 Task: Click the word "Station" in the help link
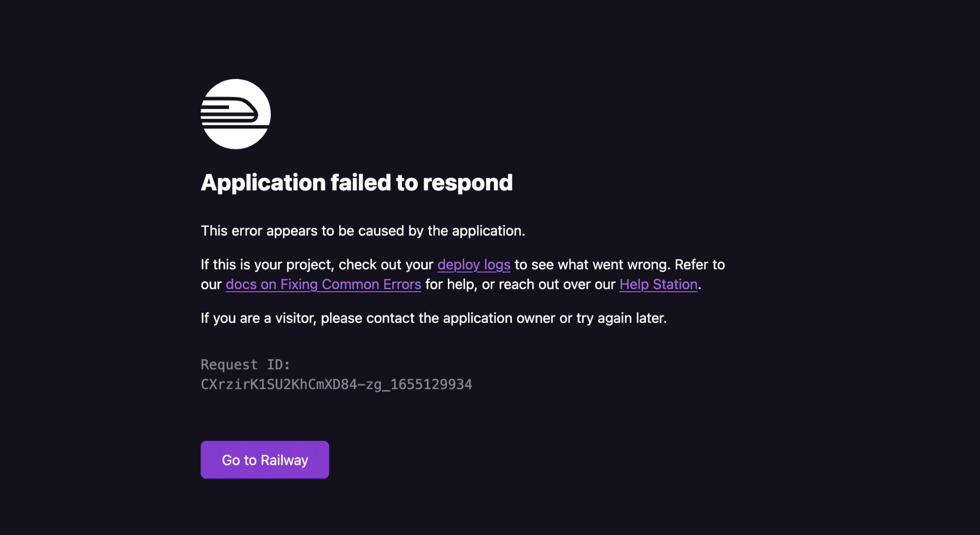click(675, 285)
